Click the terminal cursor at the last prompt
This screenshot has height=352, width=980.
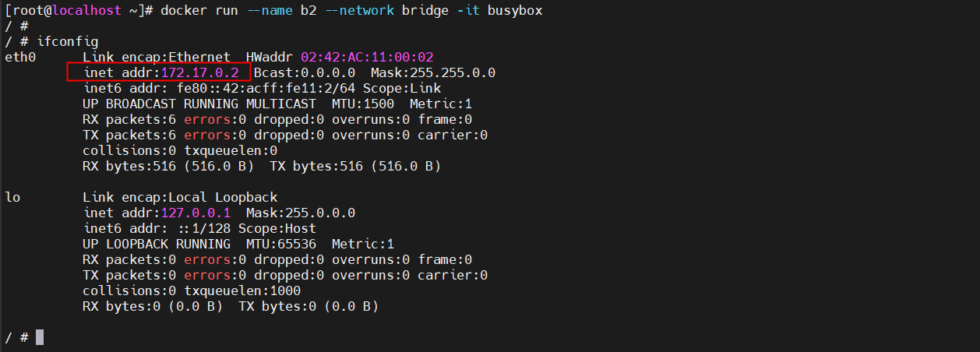[x=40, y=337]
